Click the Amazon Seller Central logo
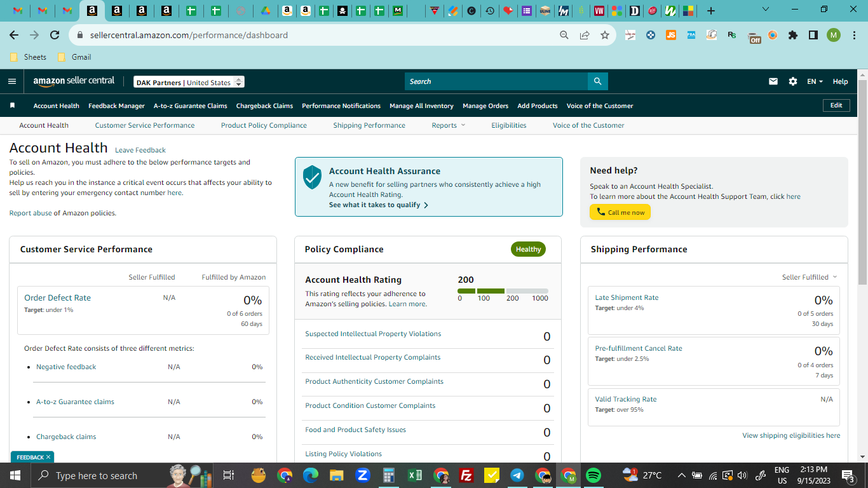 74,81
